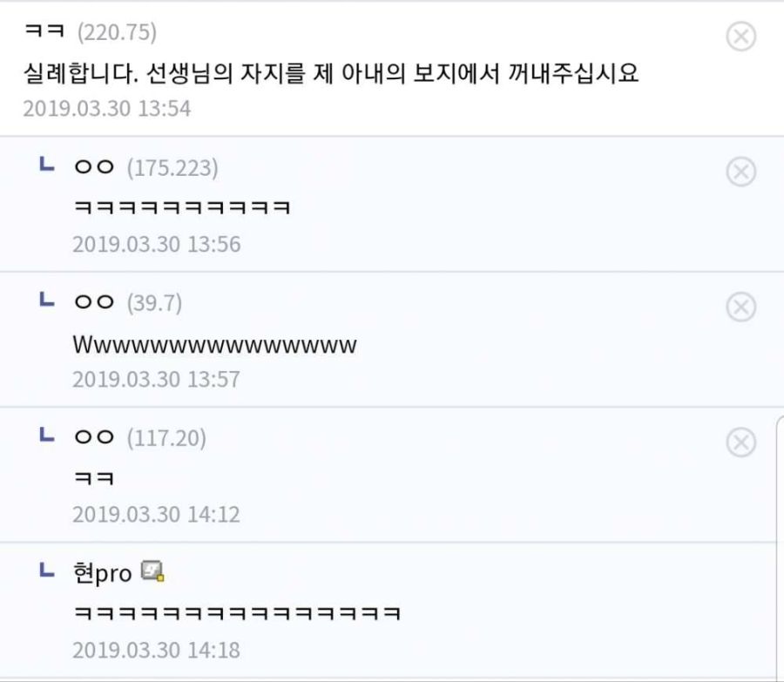Image resolution: width=784 pixels, height=682 pixels.
Task: Click the reply arrow beside ㅇㅇ (117.20)
Action: point(47,436)
